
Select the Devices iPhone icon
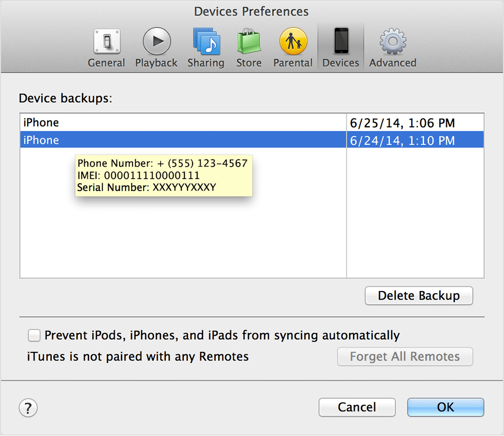click(x=341, y=41)
